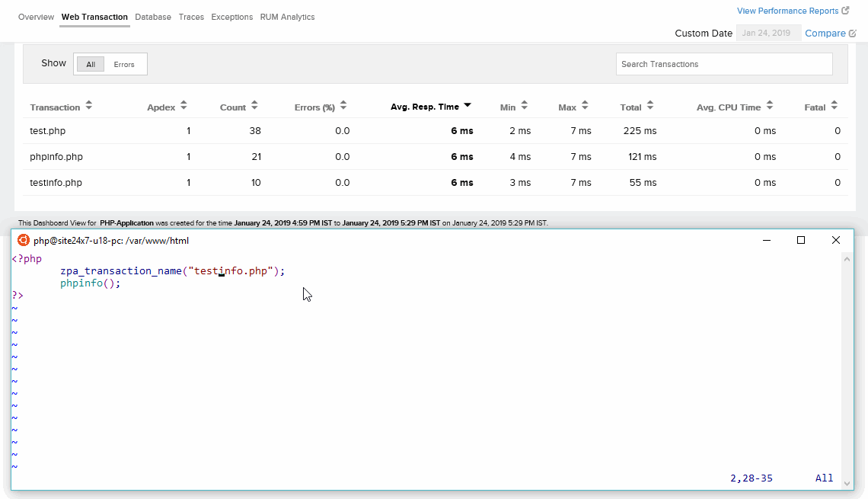Sort table by Transaction column arrows

tap(88, 107)
